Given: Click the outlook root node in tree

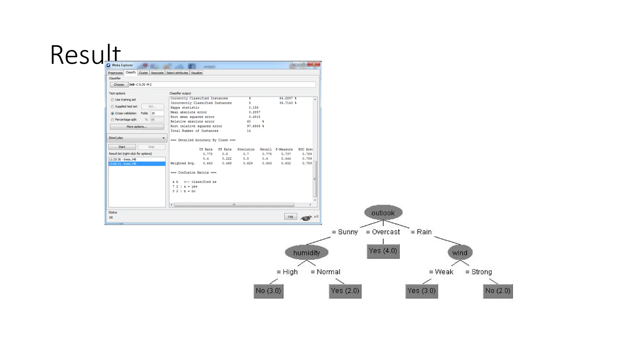Looking at the screenshot, I should point(383,213).
